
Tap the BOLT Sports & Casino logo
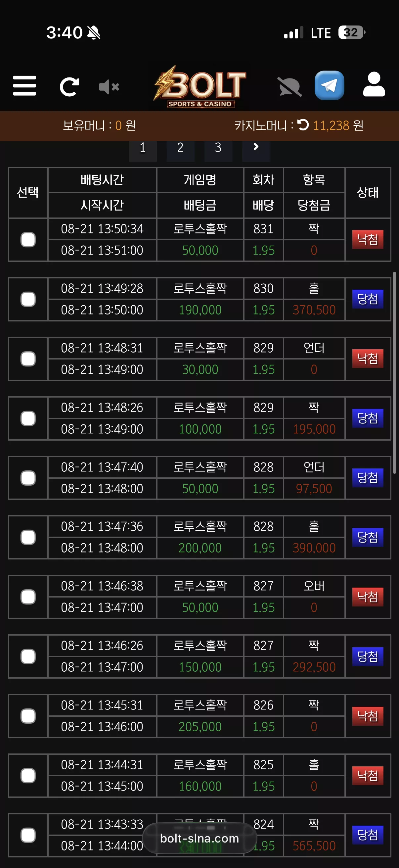[200, 87]
